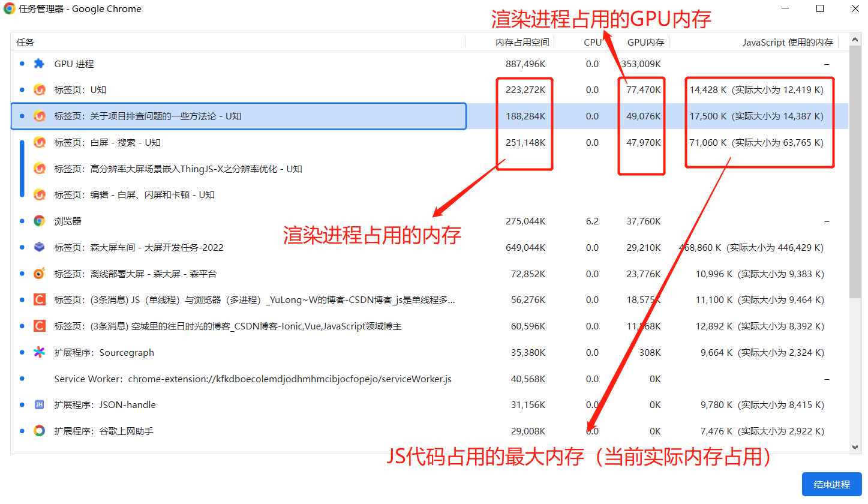Click the icon of 森大屏车间 row
The image size is (868, 504).
pyautogui.click(x=39, y=247)
